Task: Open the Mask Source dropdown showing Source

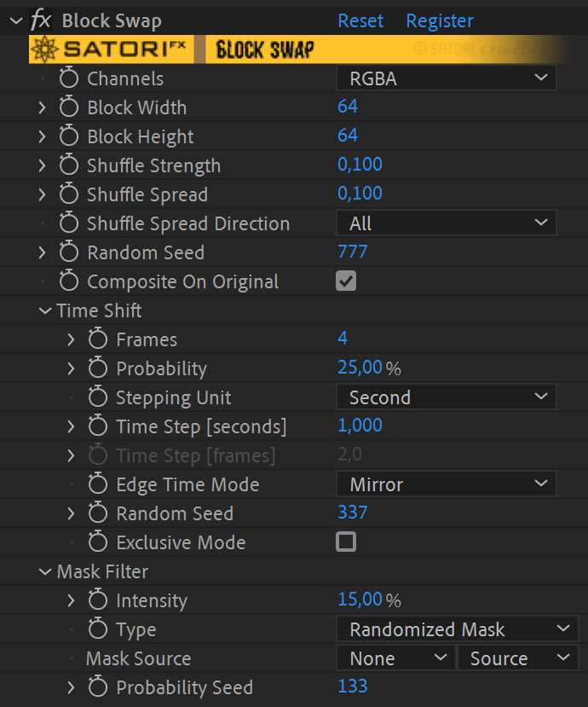Action: point(518,658)
